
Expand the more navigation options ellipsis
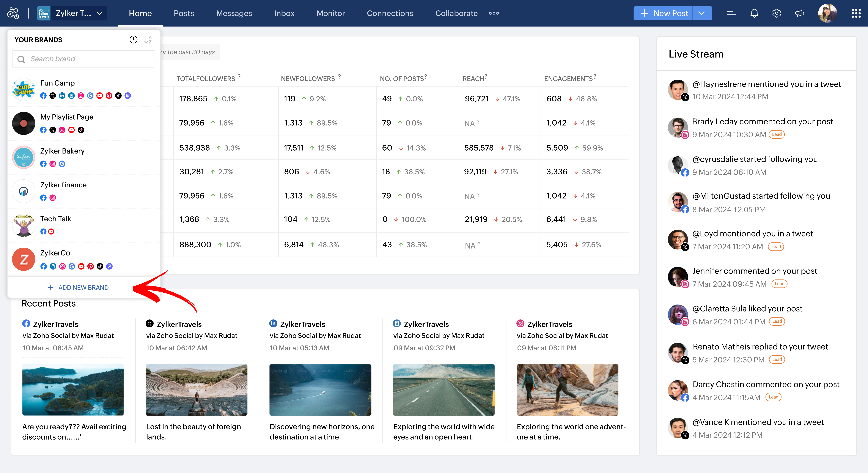pyautogui.click(x=494, y=13)
